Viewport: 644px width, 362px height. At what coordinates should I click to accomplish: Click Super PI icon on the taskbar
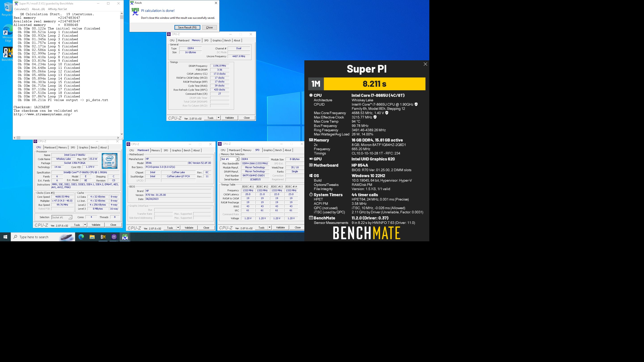point(125,237)
